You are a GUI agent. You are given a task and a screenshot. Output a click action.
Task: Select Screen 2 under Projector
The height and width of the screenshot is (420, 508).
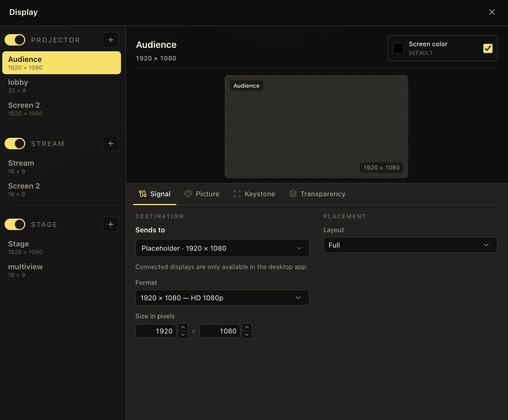[62, 109]
